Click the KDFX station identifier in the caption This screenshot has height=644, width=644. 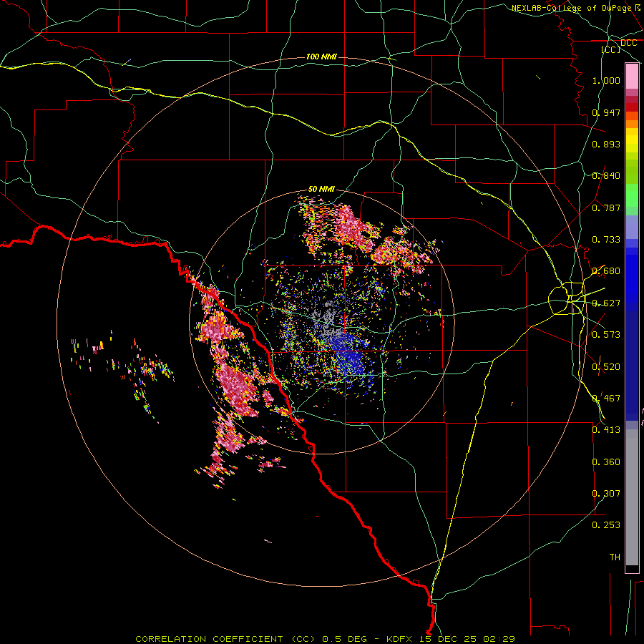[x=401, y=639]
